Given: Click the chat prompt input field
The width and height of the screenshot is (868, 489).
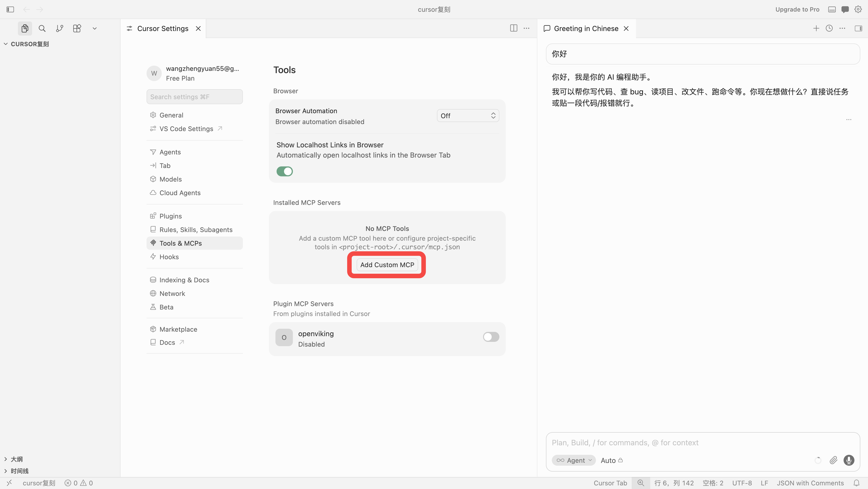Looking at the screenshot, I should pos(702,442).
